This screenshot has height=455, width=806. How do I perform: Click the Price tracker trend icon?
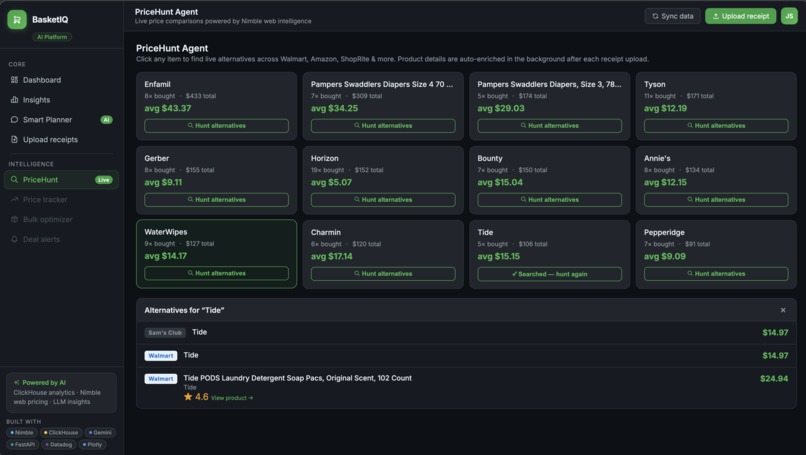tap(14, 199)
